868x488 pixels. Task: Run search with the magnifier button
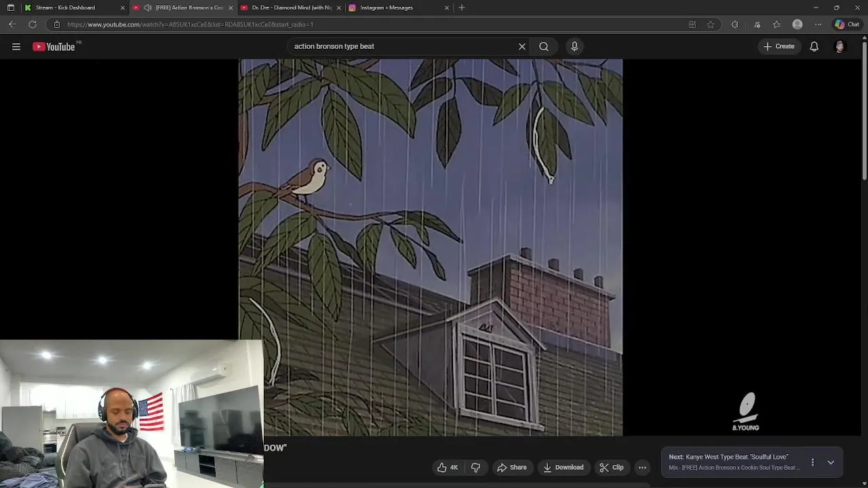click(544, 47)
